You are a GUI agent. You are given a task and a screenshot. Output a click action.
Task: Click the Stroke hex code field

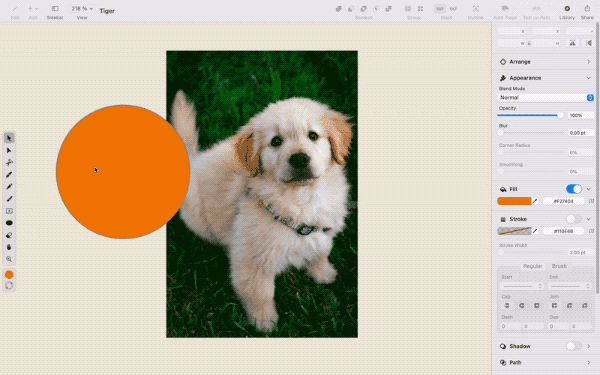(563, 231)
